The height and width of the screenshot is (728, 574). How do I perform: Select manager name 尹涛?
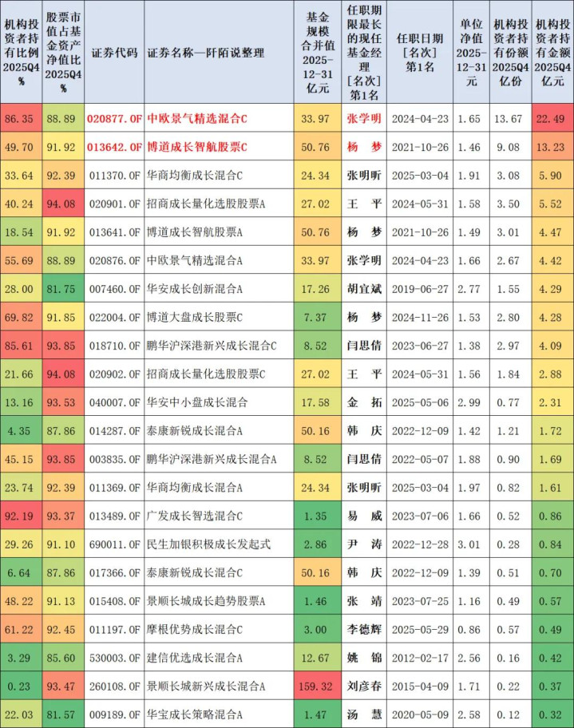click(x=364, y=544)
